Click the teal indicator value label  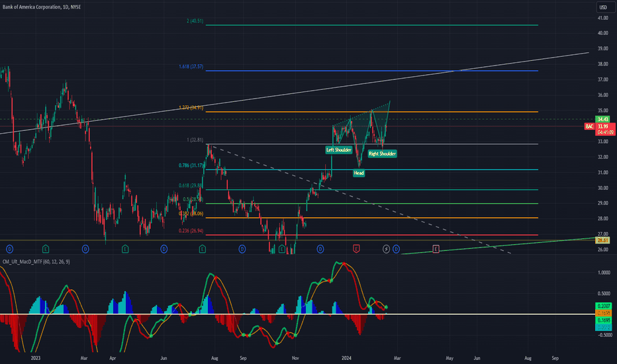click(604, 328)
